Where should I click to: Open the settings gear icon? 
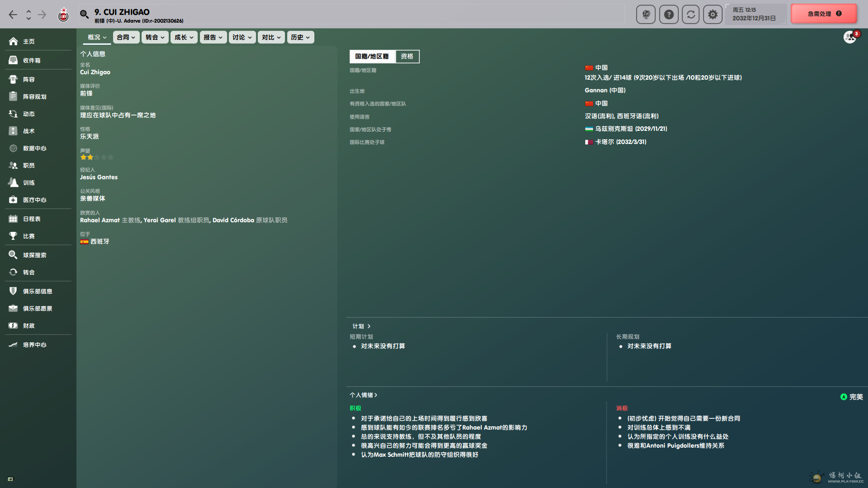pyautogui.click(x=712, y=14)
